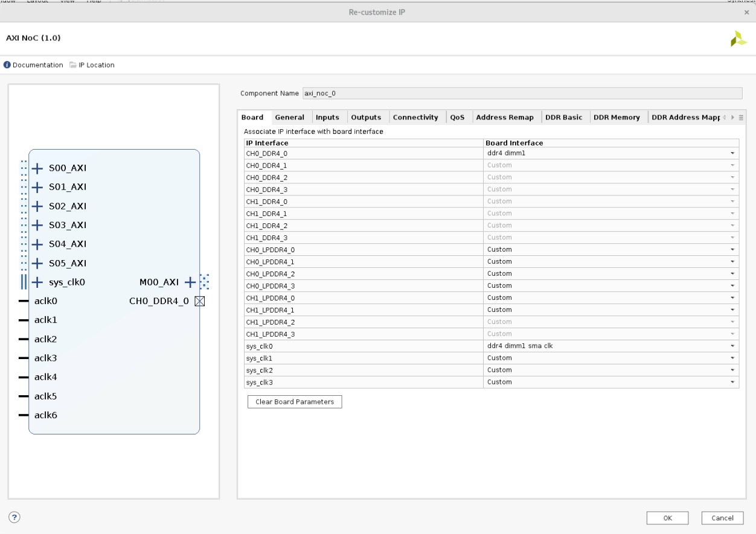This screenshot has width=756, height=534.
Task: Click the Documentation info icon
Action: click(7, 65)
